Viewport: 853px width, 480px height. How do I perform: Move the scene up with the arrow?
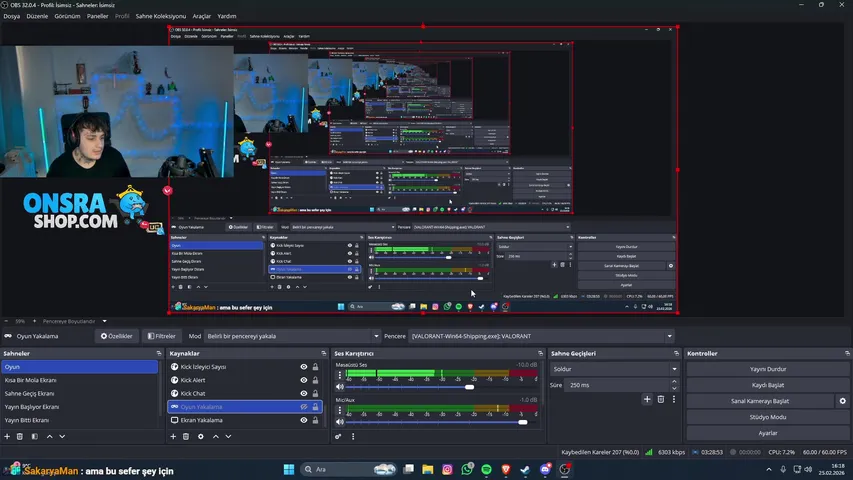50,436
